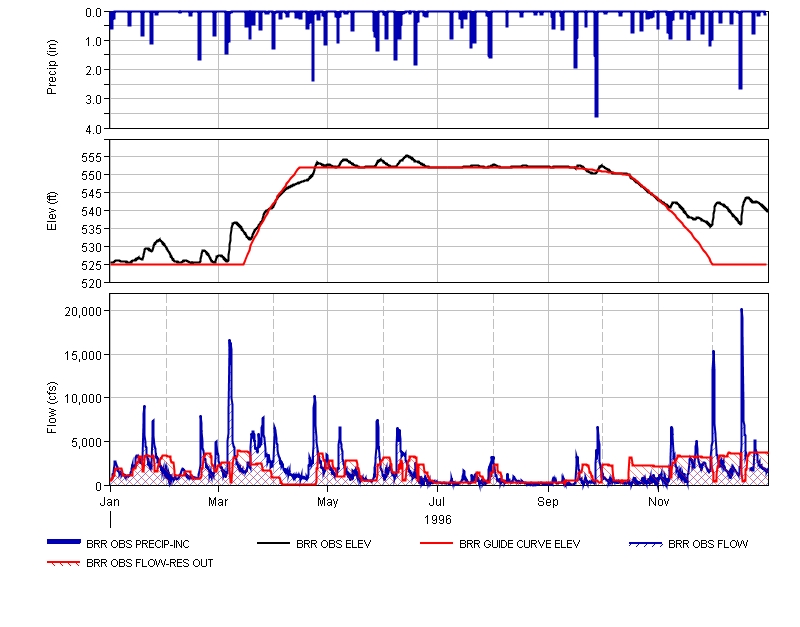Click the BRR OBS FLOW hatched legend symbol
The width and height of the screenshot is (800, 627).
(x=645, y=544)
